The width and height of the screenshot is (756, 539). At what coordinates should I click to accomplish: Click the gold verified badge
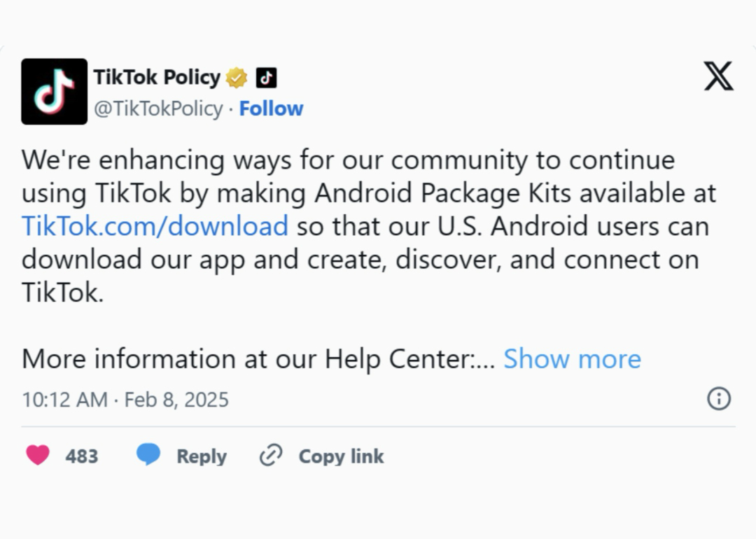tap(237, 78)
